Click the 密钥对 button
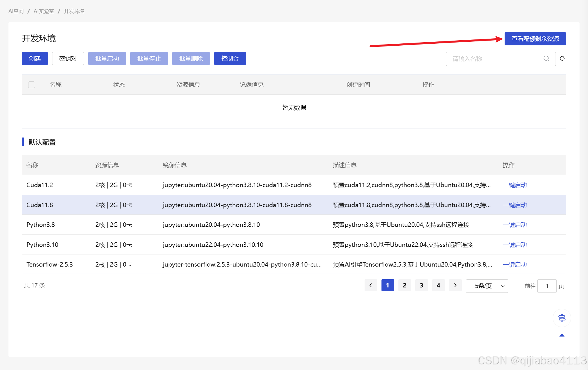Image resolution: width=588 pixels, height=370 pixels. (x=68, y=58)
